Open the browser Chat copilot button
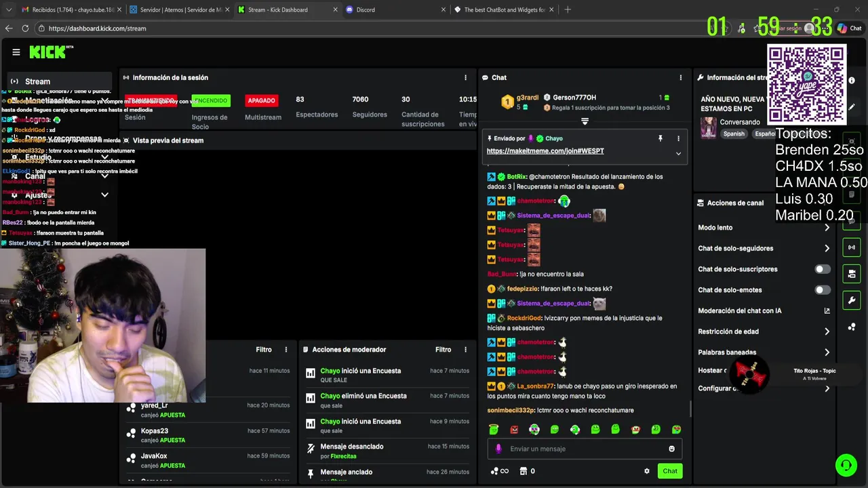Image resolution: width=868 pixels, height=488 pixels. coord(849,28)
